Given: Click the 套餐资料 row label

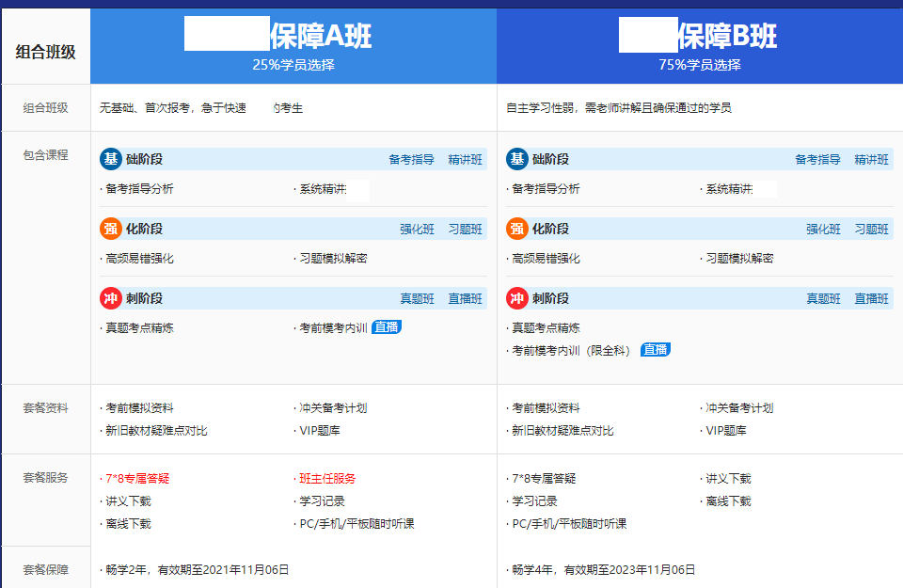Looking at the screenshot, I should coord(45,408).
